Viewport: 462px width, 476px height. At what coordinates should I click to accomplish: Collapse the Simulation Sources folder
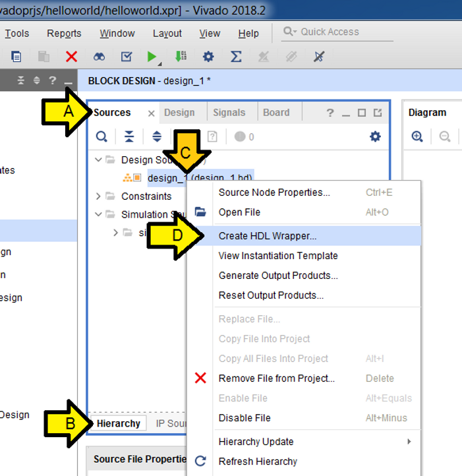98,214
